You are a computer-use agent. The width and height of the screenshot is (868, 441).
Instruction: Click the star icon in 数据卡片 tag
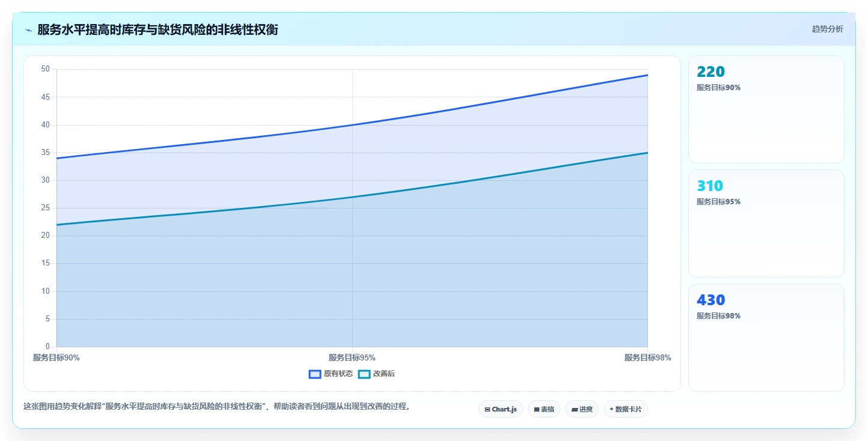point(611,409)
